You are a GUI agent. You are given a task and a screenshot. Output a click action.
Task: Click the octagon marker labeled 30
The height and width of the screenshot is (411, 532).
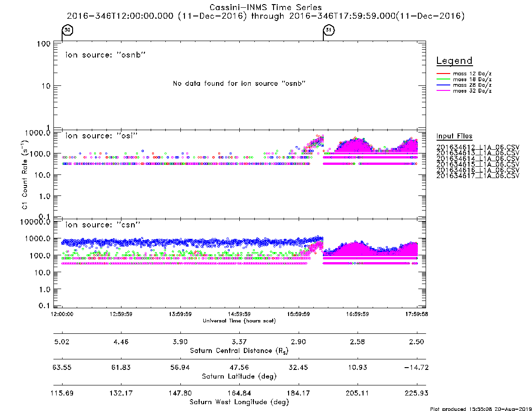(68, 30)
